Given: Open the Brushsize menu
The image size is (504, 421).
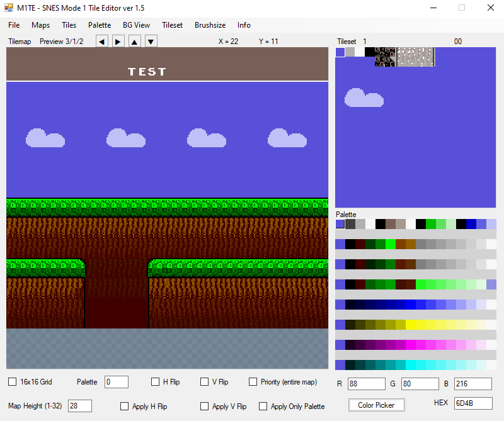Looking at the screenshot, I should [210, 25].
